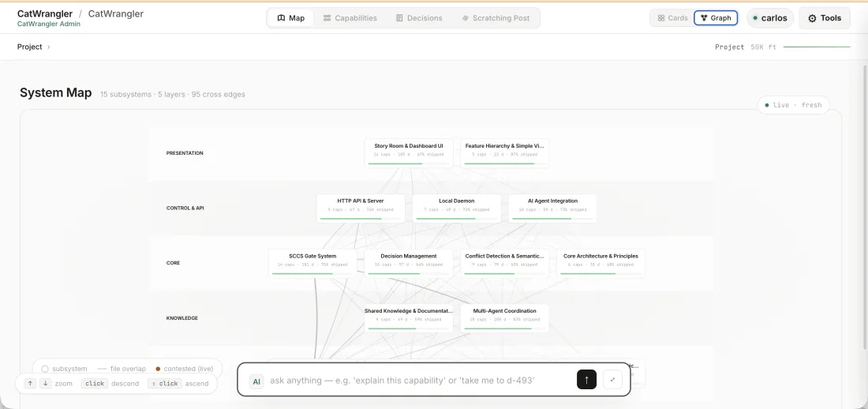Click the click descend hint key
This screenshot has height=409, width=868.
94,384
